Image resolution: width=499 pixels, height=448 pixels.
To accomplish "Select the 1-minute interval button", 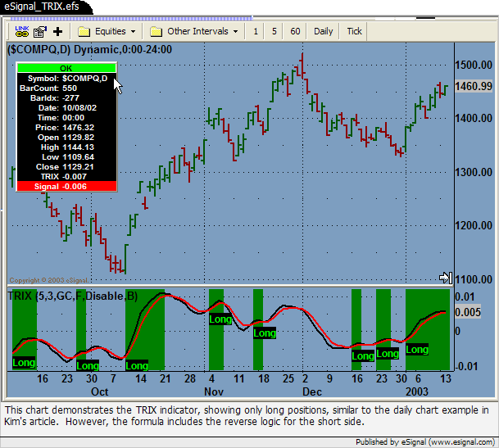I will coord(255,31).
